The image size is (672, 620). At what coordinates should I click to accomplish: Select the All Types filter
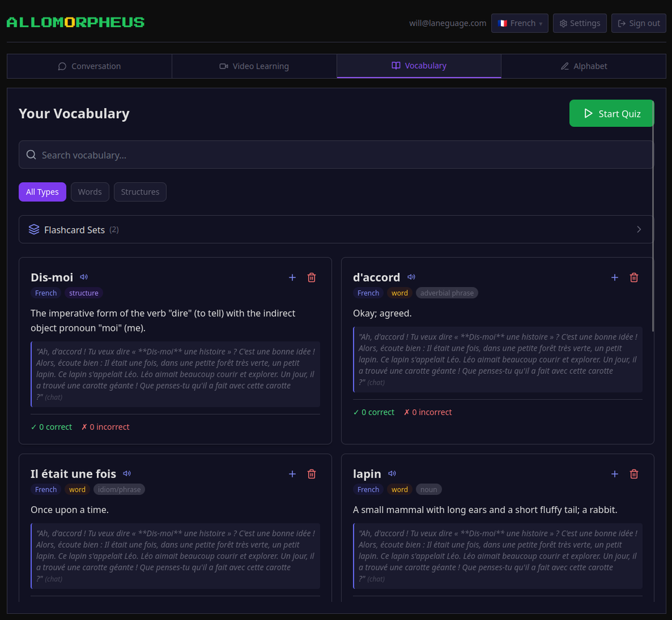click(42, 192)
